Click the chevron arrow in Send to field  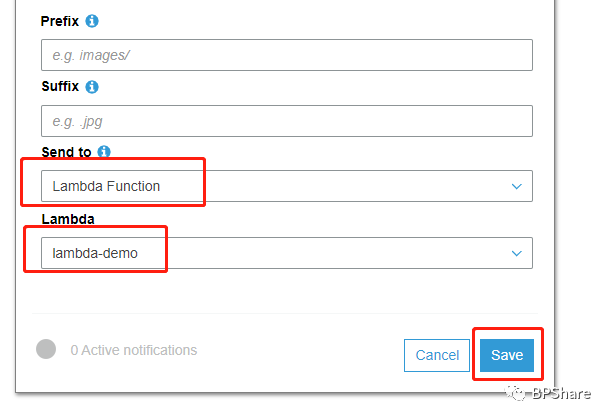pyautogui.click(x=517, y=186)
